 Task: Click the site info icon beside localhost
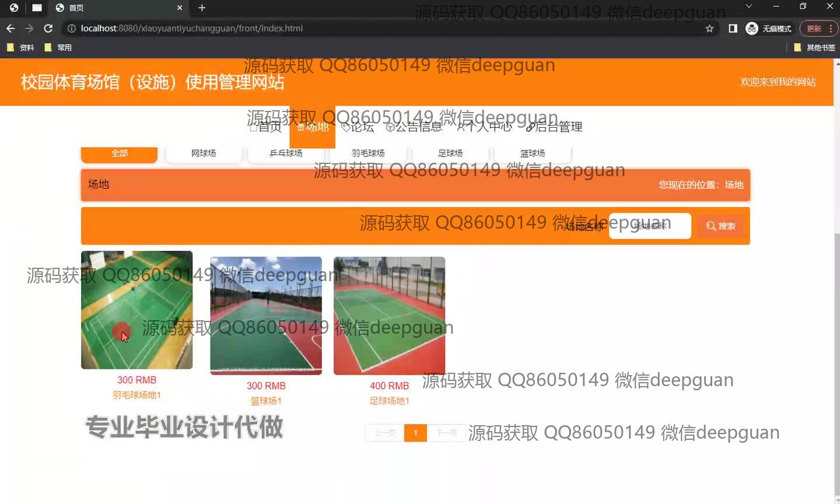(x=72, y=29)
